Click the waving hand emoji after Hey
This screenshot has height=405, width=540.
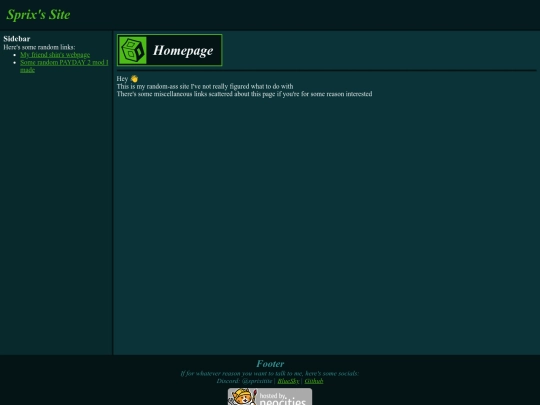[x=134, y=79]
